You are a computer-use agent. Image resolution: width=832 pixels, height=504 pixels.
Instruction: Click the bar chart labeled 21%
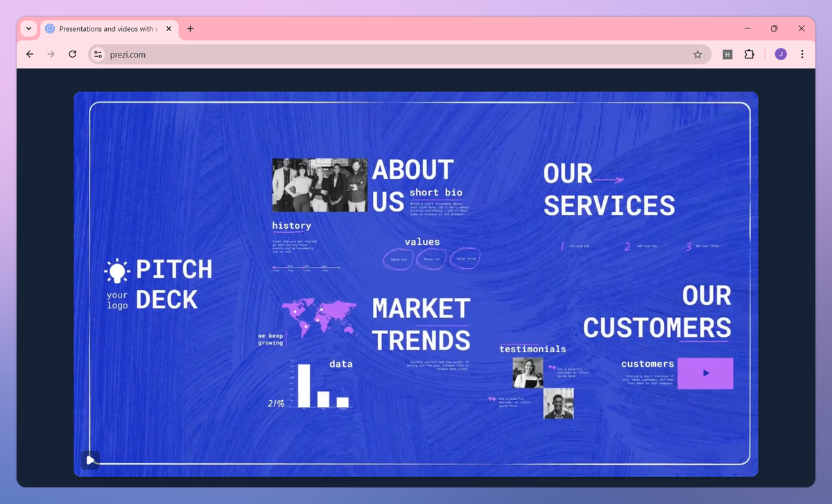pyautogui.click(x=319, y=385)
